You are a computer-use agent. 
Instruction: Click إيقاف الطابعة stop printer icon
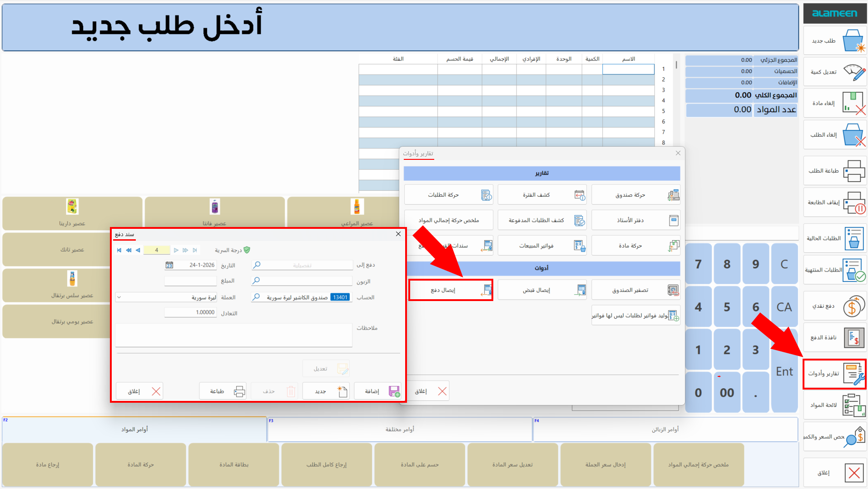(854, 203)
